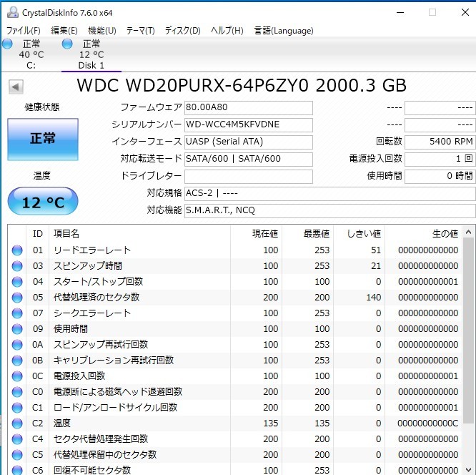Click status orb for row 09 使用時間
The width and height of the screenshot is (476, 475).
17,329
